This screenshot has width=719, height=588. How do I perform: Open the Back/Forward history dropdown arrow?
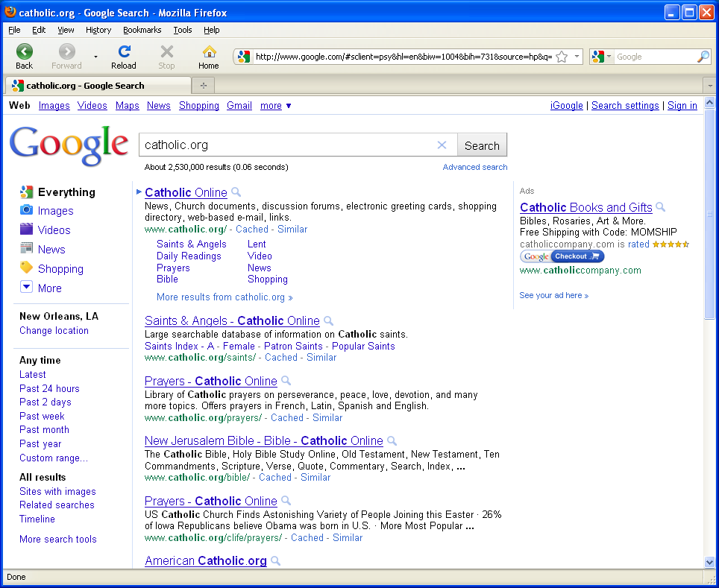95,57
